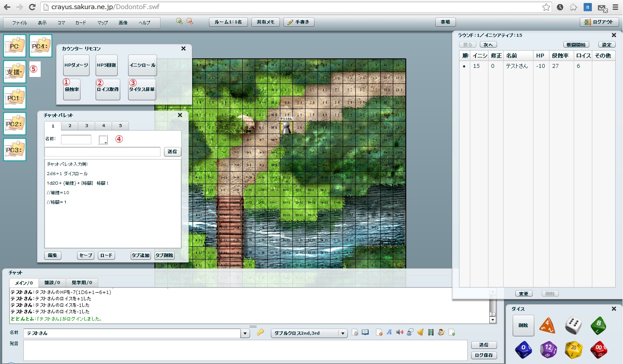Viewport: 623px width, 364px height.
Task: Click the zoom out magnifier icon
Action: [x=189, y=21]
